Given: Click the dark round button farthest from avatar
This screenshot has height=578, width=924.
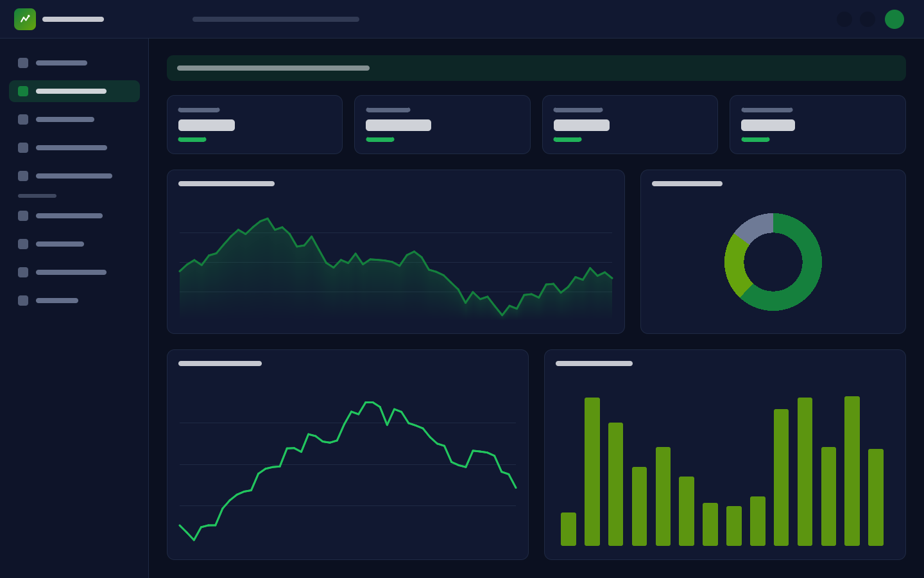Looking at the screenshot, I should coord(844,19).
